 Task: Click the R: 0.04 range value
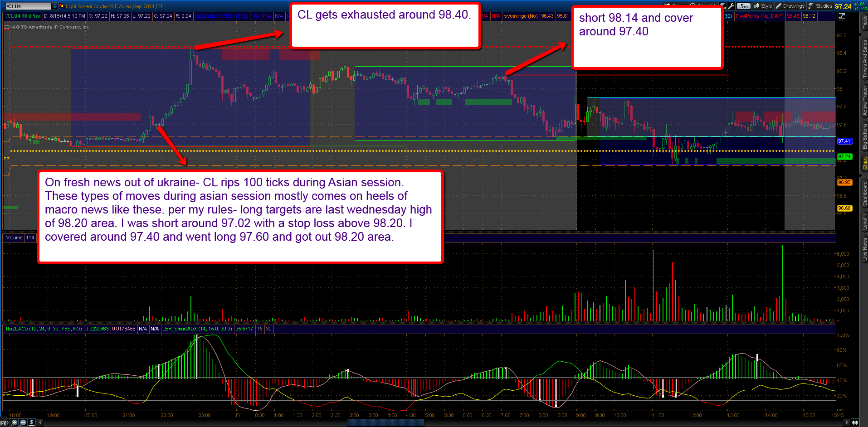[x=183, y=16]
